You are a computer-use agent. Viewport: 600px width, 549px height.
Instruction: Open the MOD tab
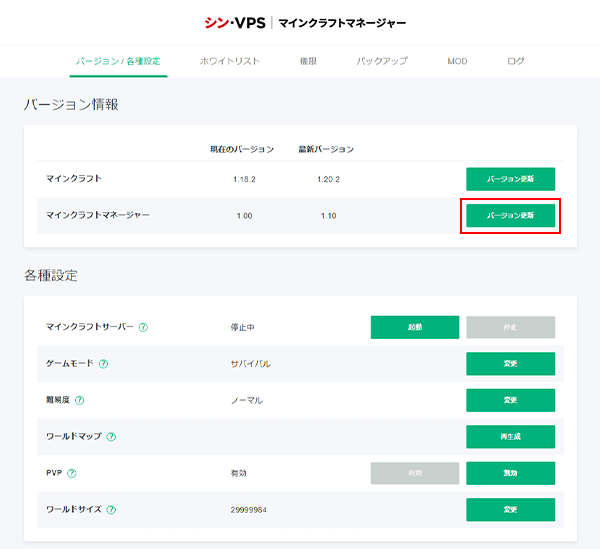[x=457, y=61]
